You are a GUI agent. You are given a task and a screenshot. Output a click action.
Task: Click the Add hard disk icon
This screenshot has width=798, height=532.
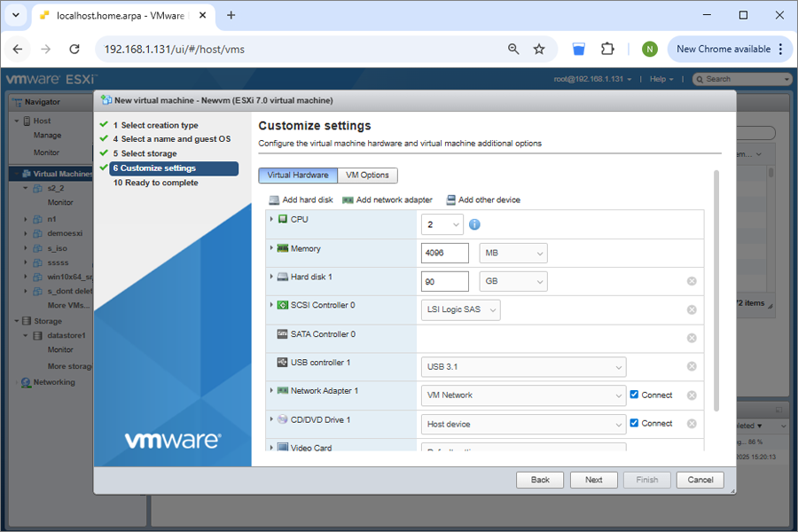pyautogui.click(x=274, y=200)
